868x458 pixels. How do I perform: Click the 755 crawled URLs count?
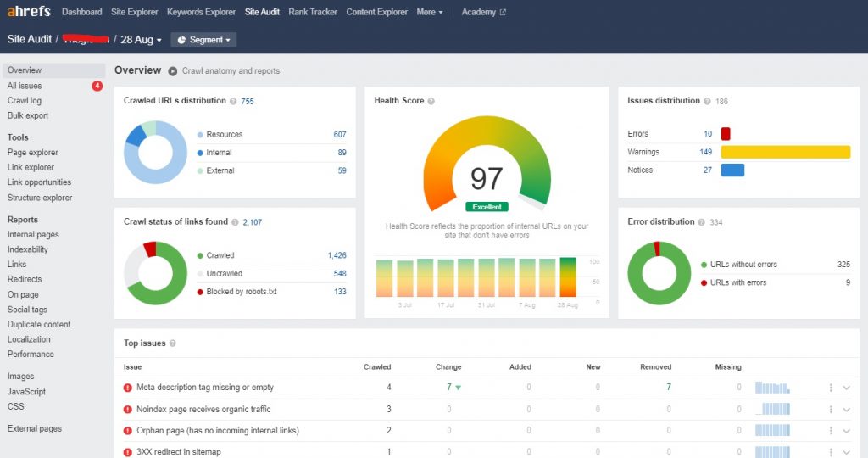(248, 101)
